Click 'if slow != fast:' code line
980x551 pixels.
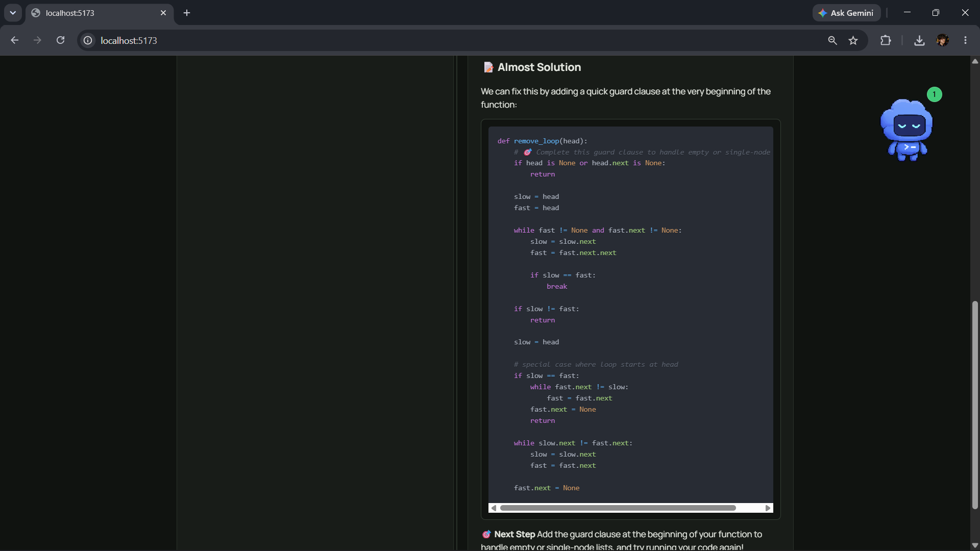pyautogui.click(x=546, y=309)
